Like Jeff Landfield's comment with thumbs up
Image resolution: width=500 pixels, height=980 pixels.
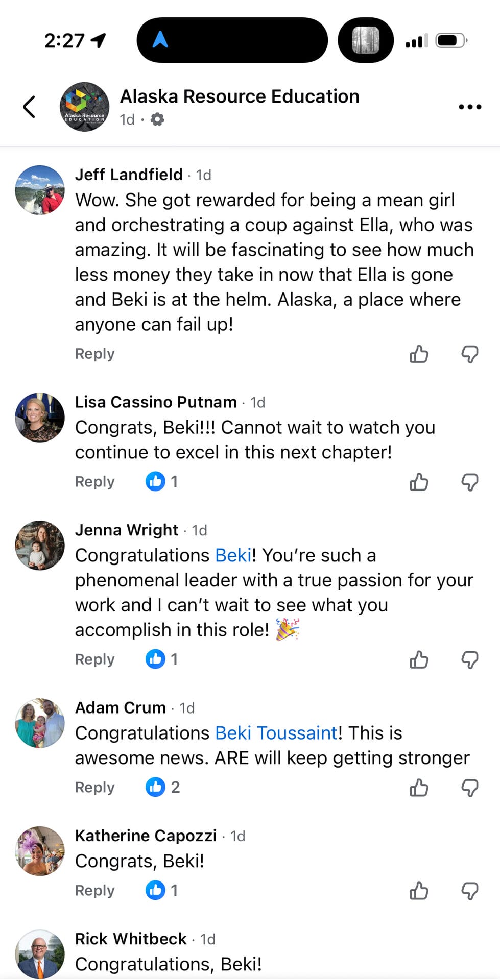click(419, 354)
